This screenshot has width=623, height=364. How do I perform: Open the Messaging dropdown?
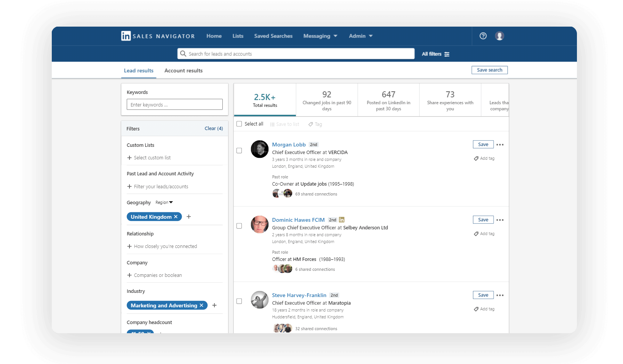[x=320, y=36]
